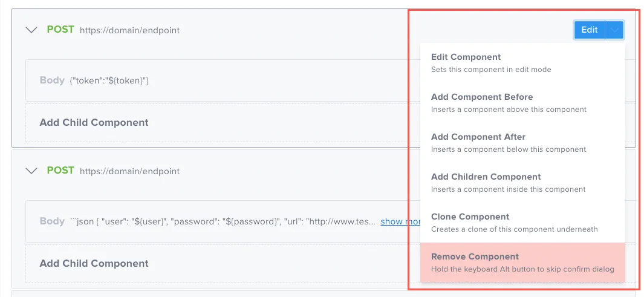Image resolution: width=644 pixels, height=297 pixels.
Task: Click the first component's endpoint URL
Action: click(129, 30)
